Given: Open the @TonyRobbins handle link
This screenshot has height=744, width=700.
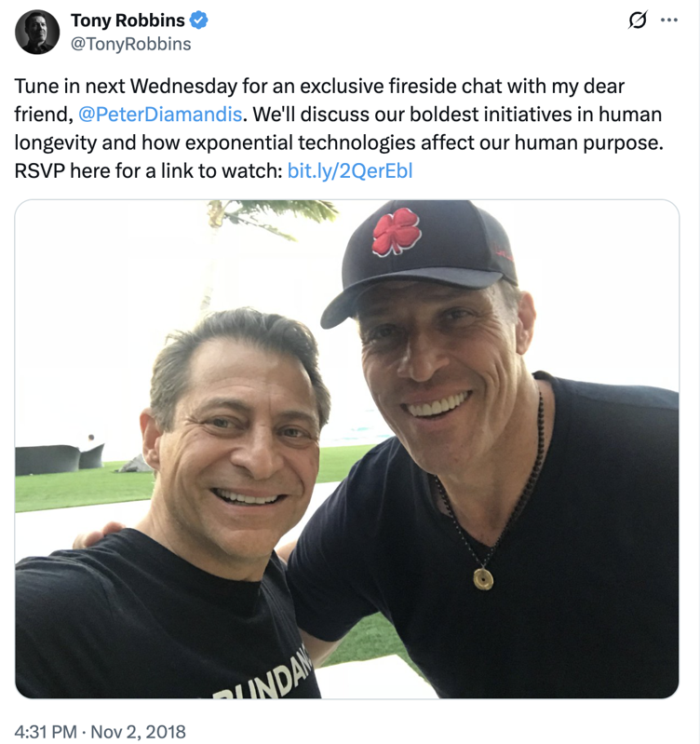Looking at the screenshot, I should pyautogui.click(x=131, y=44).
